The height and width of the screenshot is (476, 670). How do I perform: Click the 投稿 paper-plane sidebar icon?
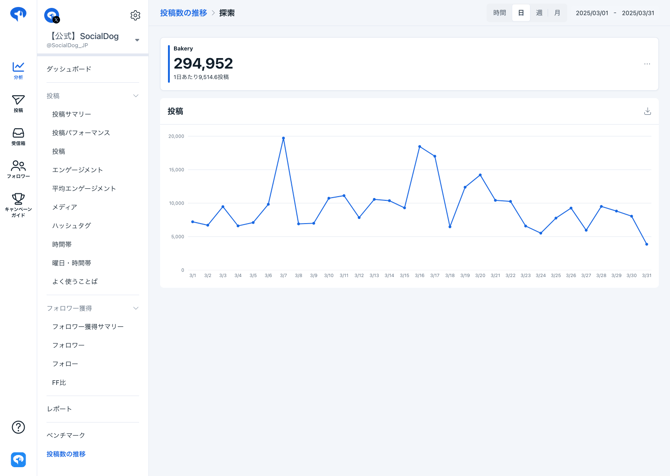pos(18,103)
